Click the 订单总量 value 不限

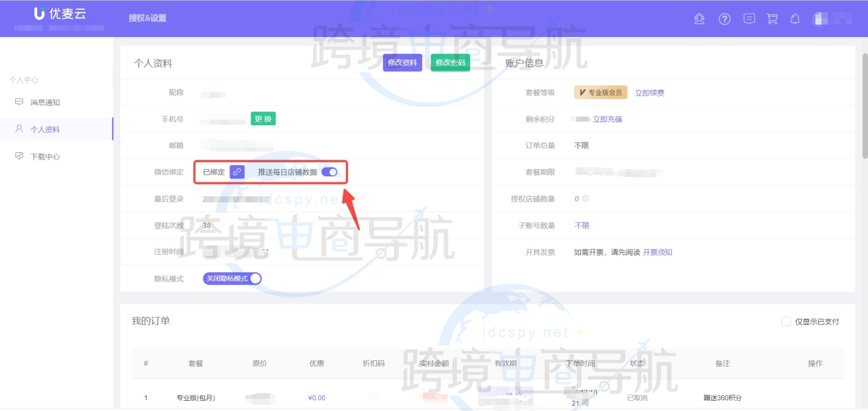pos(582,146)
